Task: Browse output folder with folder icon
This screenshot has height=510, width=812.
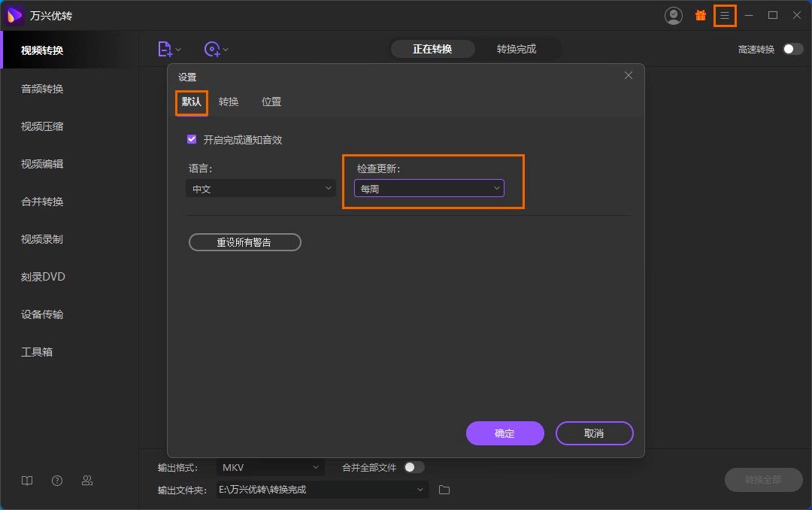Action: coord(444,490)
